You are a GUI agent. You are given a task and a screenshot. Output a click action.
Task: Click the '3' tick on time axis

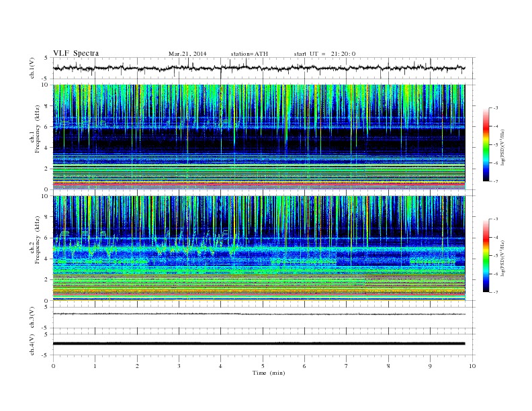click(x=179, y=366)
